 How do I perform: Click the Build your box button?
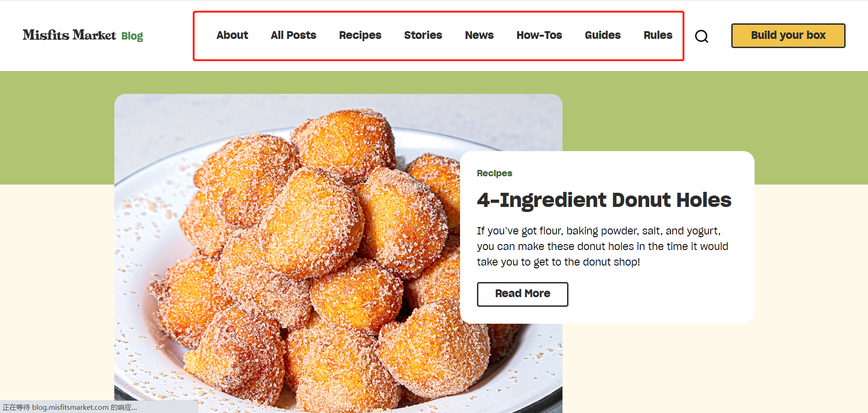pos(788,36)
